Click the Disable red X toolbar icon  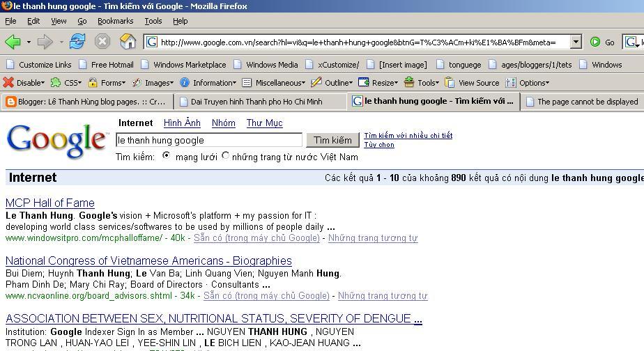(8, 82)
